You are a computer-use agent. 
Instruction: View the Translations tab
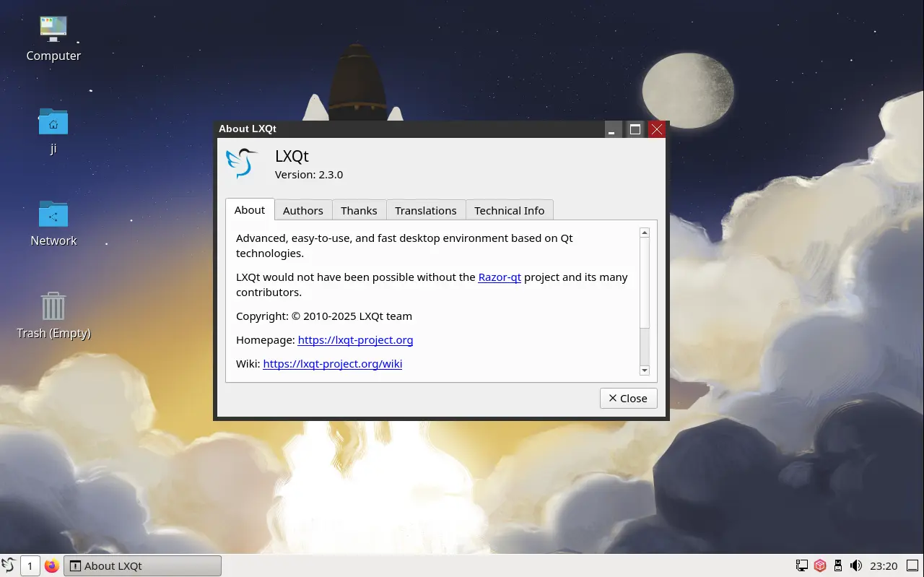[426, 210]
